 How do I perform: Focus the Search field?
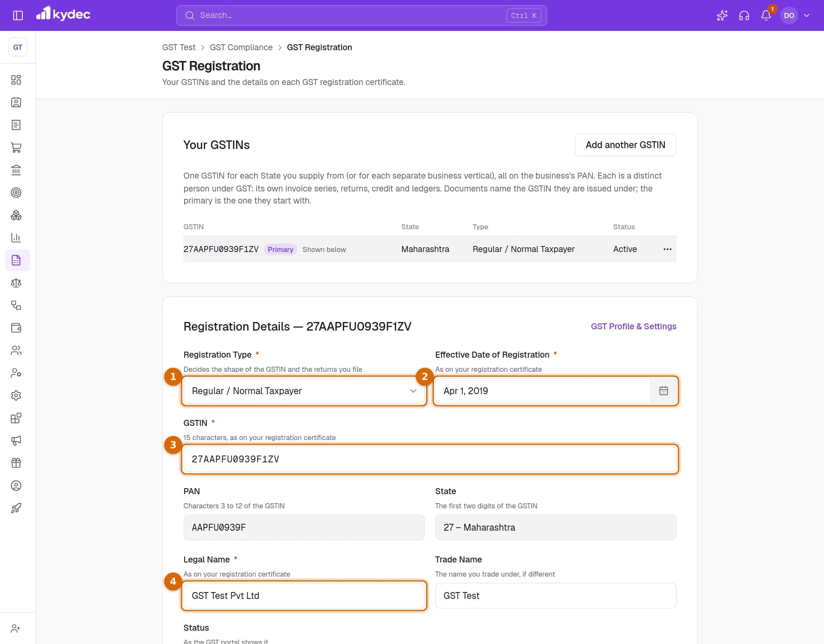(x=361, y=15)
